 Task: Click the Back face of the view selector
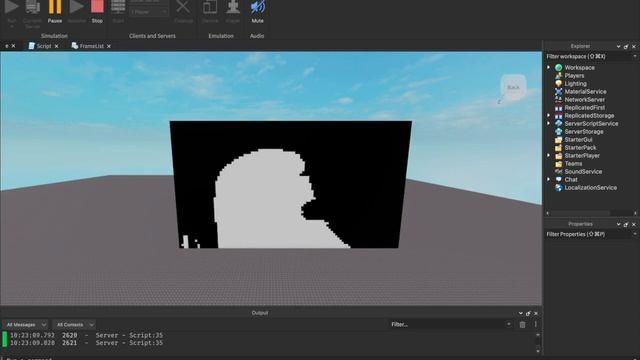[x=513, y=87]
